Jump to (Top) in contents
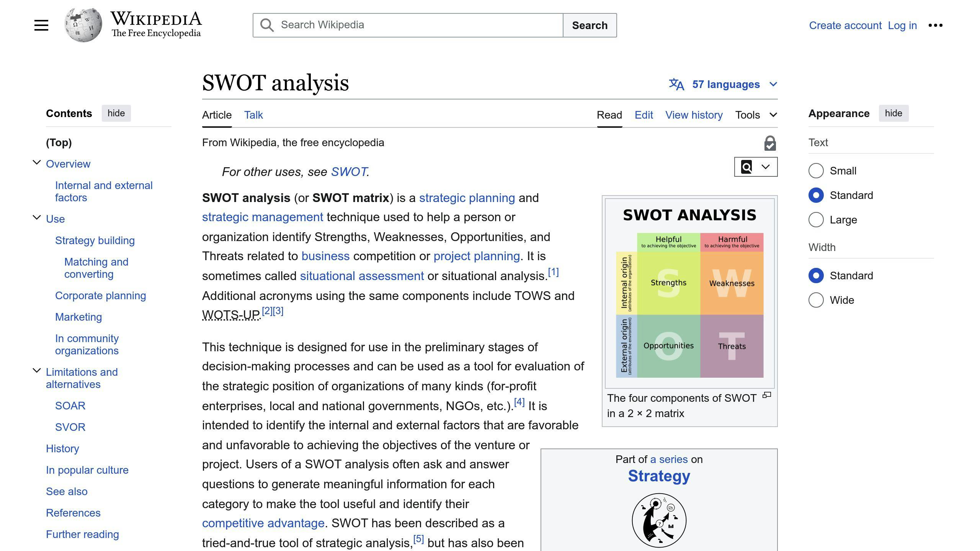 coord(59,142)
